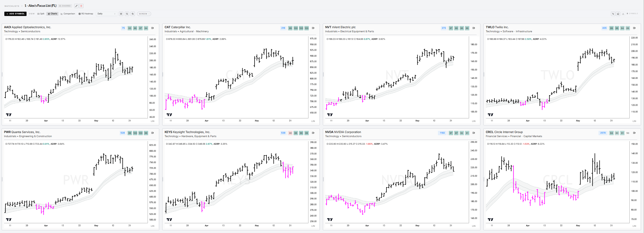Expand the SCREEN dropdown

click(x=144, y=14)
